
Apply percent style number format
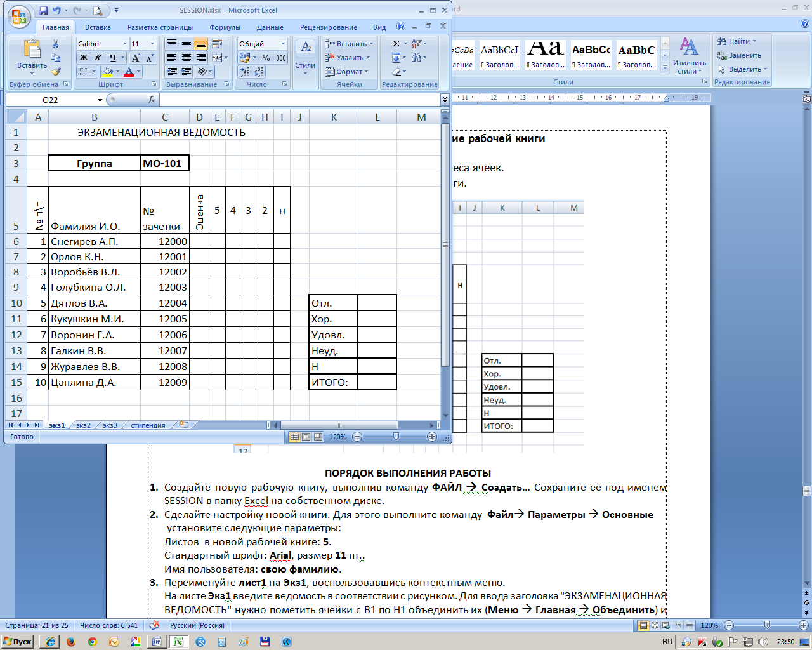(x=266, y=58)
